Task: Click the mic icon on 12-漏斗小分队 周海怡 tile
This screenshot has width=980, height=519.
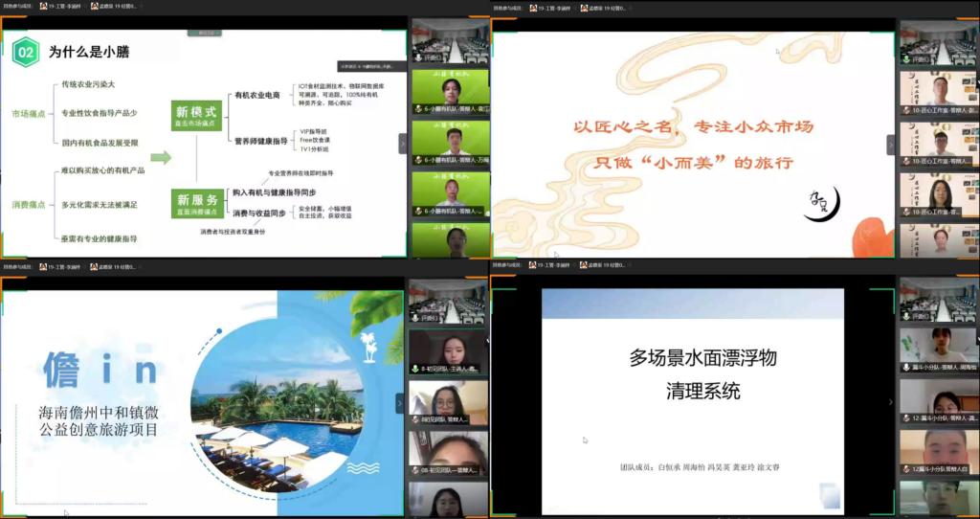Action: [x=906, y=367]
